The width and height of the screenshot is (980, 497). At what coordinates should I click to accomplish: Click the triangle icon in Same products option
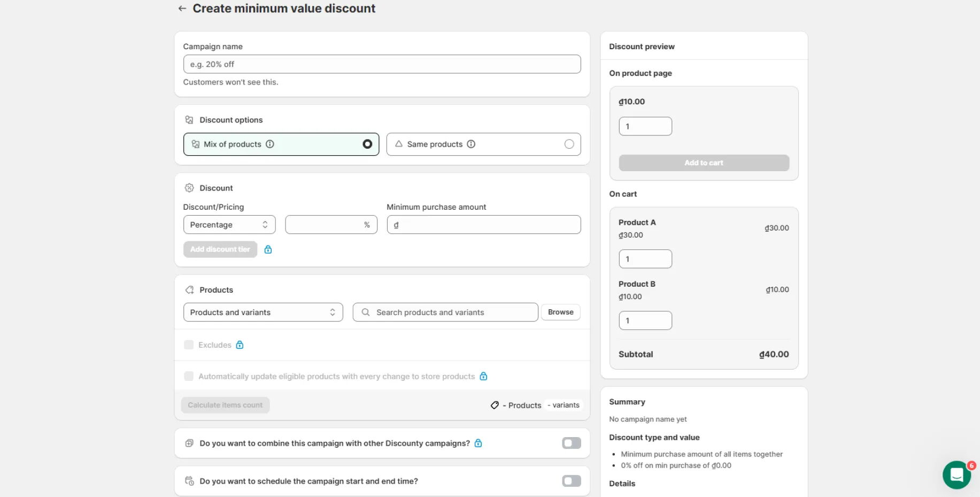click(x=399, y=144)
